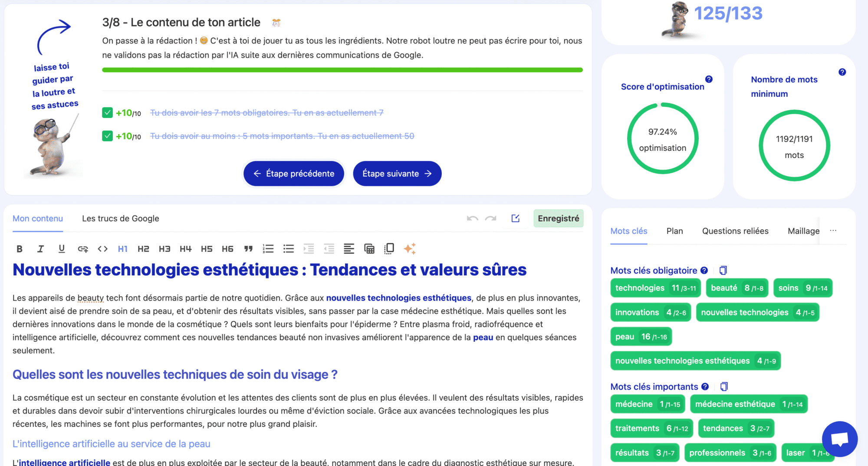This screenshot has height=466, width=868.
Task: Apply H5 heading style
Action: coord(207,249)
